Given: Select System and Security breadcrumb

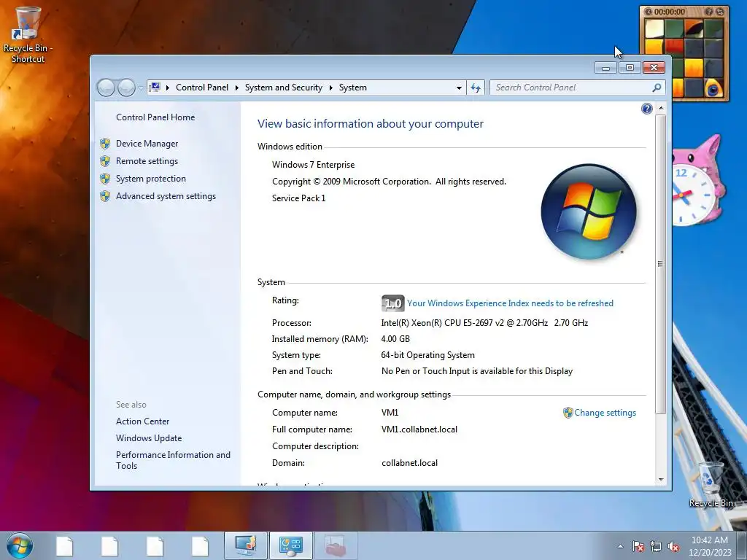Looking at the screenshot, I should [284, 87].
